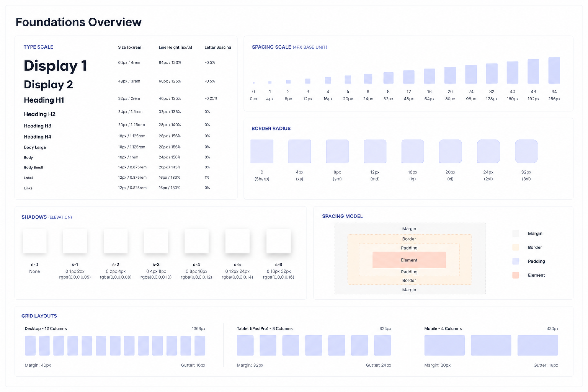The height and width of the screenshot is (392, 588).
Task: Select the Links type sample
Action: pos(28,188)
